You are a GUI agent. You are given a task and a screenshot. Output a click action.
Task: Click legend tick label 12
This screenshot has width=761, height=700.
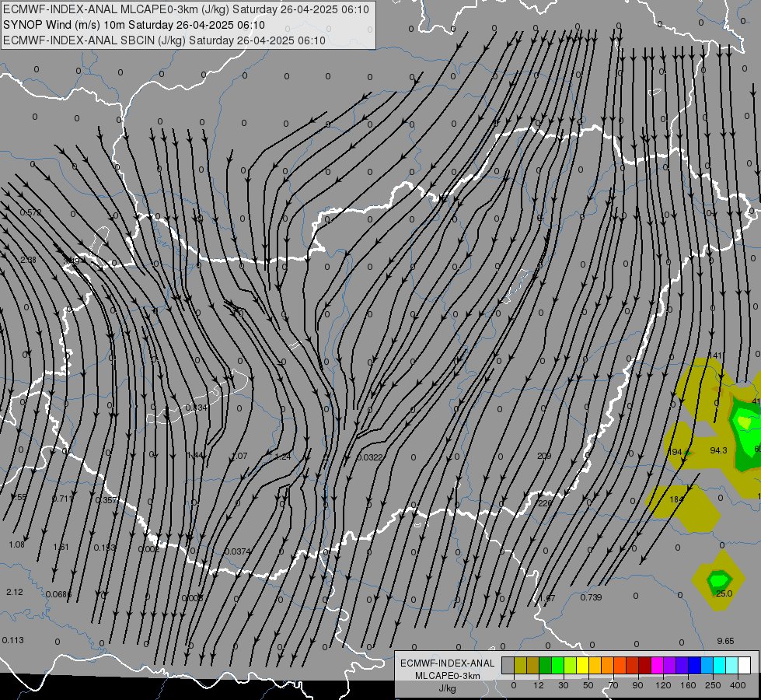539,685
